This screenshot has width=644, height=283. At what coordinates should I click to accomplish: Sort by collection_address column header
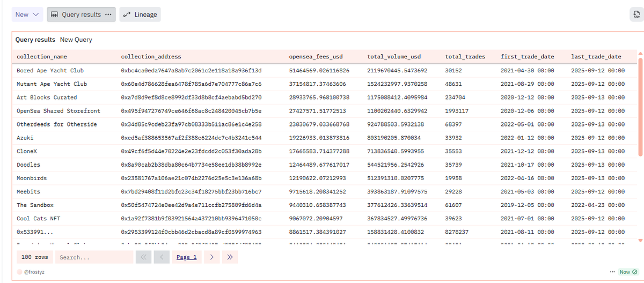151,57
